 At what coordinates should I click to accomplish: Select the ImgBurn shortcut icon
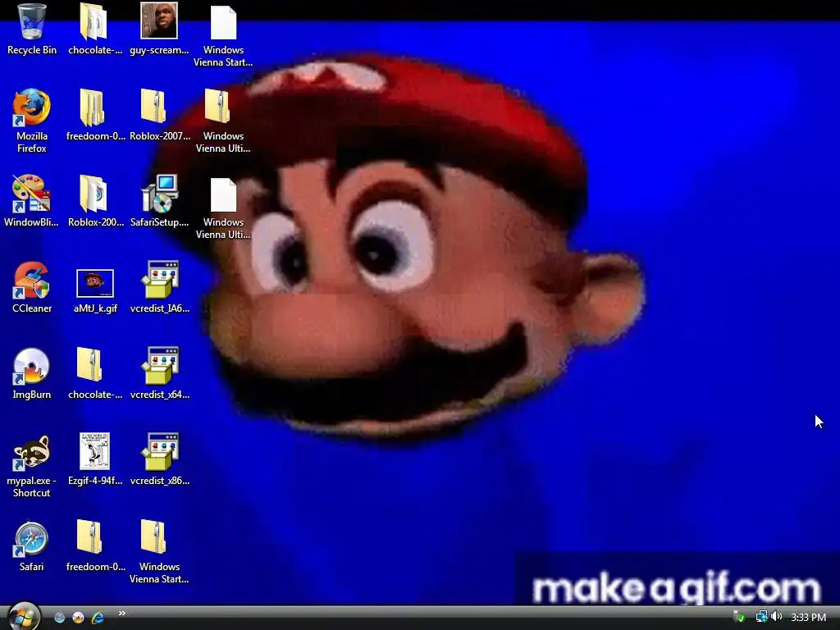tap(32, 367)
